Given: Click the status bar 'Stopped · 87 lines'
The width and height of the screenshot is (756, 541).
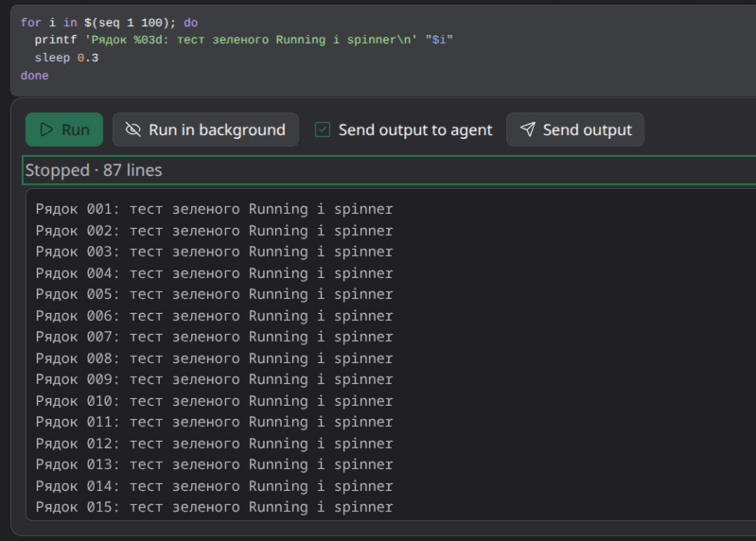Looking at the screenshot, I should click(x=389, y=170).
